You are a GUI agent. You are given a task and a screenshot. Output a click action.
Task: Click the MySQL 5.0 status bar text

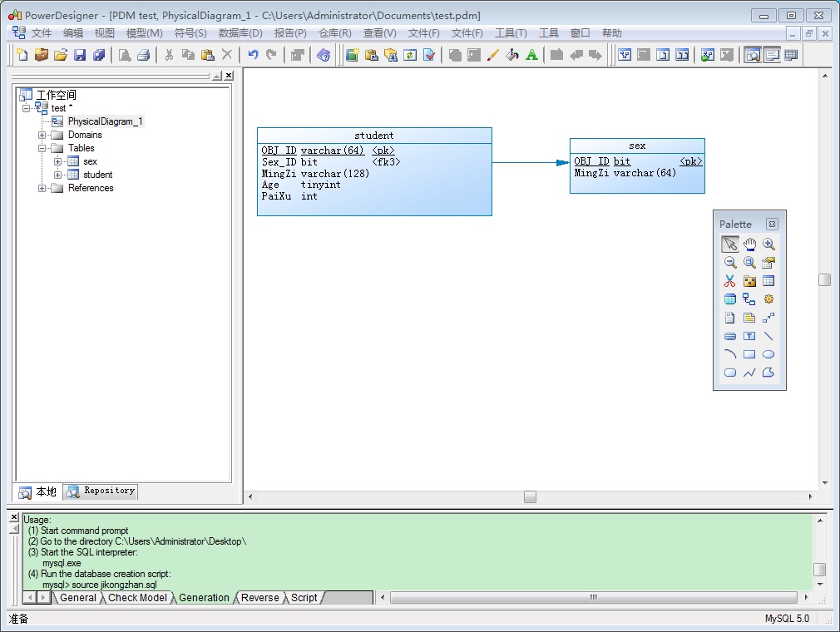[x=787, y=619]
